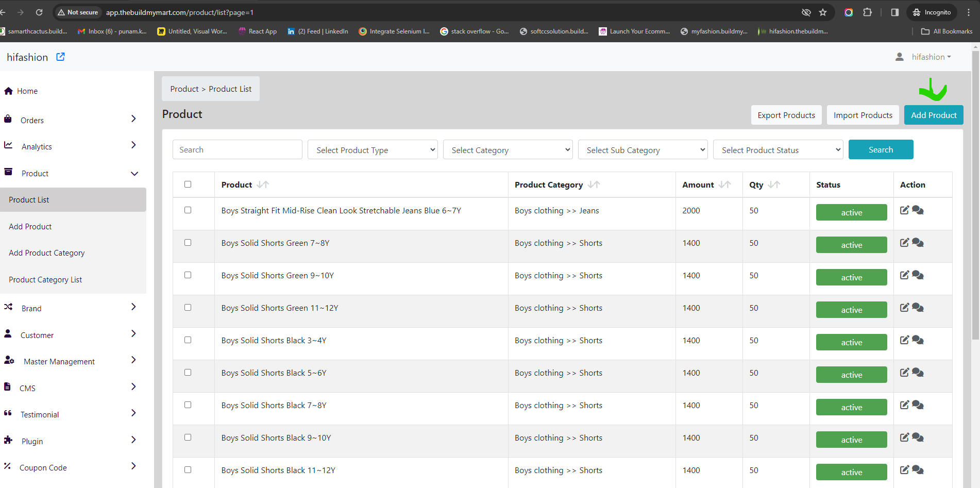
Task: Sort table by Qty arrows
Action: [774, 184]
